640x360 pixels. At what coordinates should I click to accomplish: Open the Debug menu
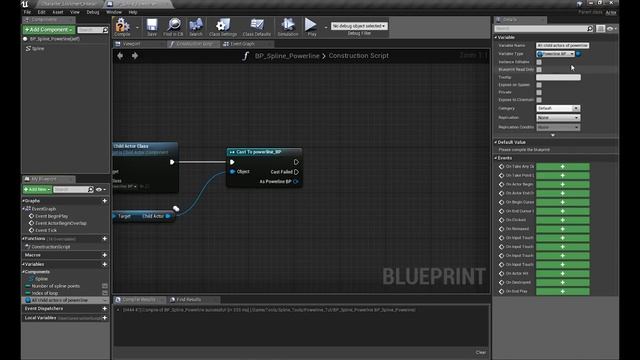[x=93, y=12]
